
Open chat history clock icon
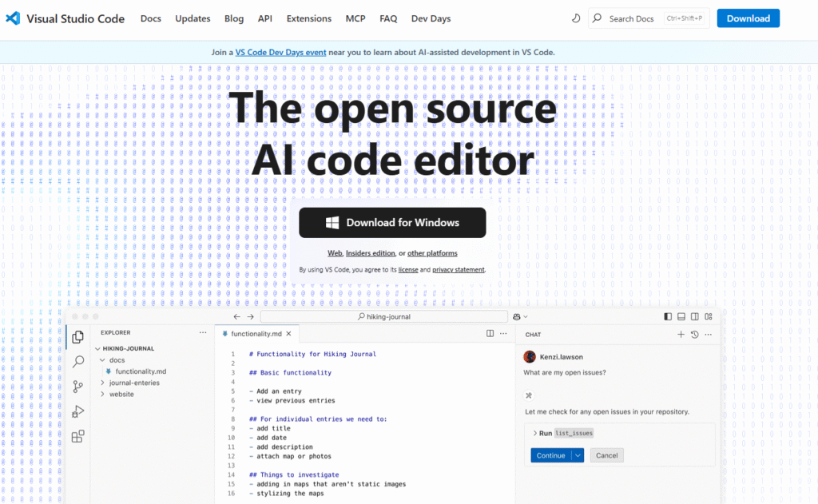click(694, 335)
